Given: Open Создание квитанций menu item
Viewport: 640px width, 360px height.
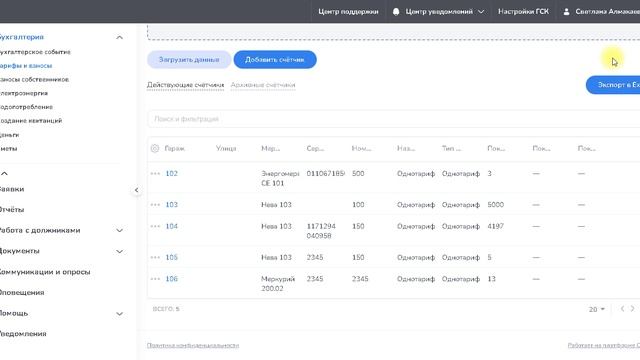Looking at the screenshot, I should (31, 121).
